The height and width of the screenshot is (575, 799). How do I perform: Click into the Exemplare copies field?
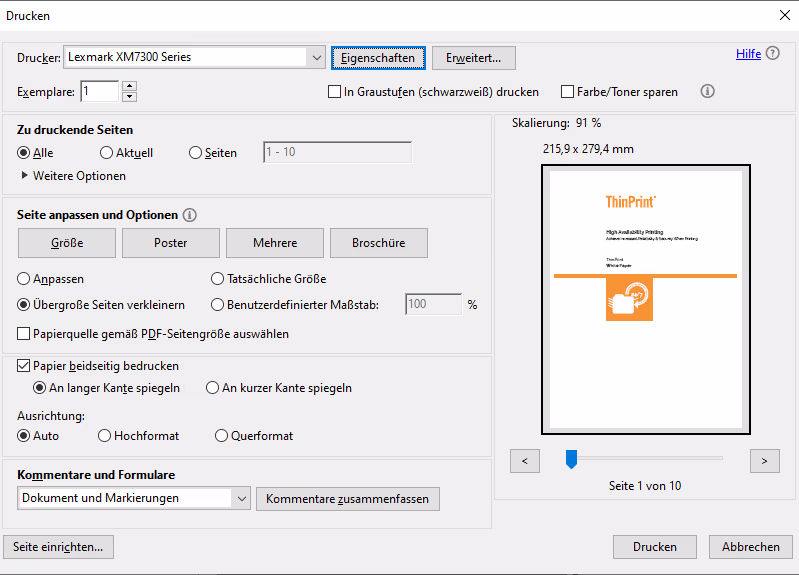(100, 91)
